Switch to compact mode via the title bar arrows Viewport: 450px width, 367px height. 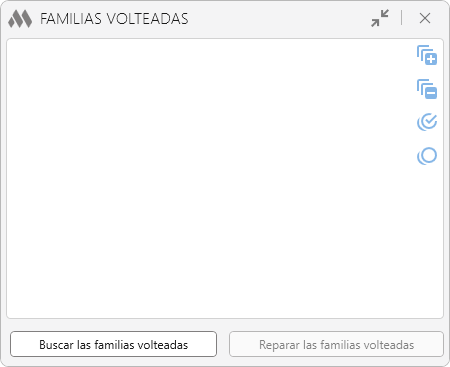pyautogui.click(x=380, y=18)
